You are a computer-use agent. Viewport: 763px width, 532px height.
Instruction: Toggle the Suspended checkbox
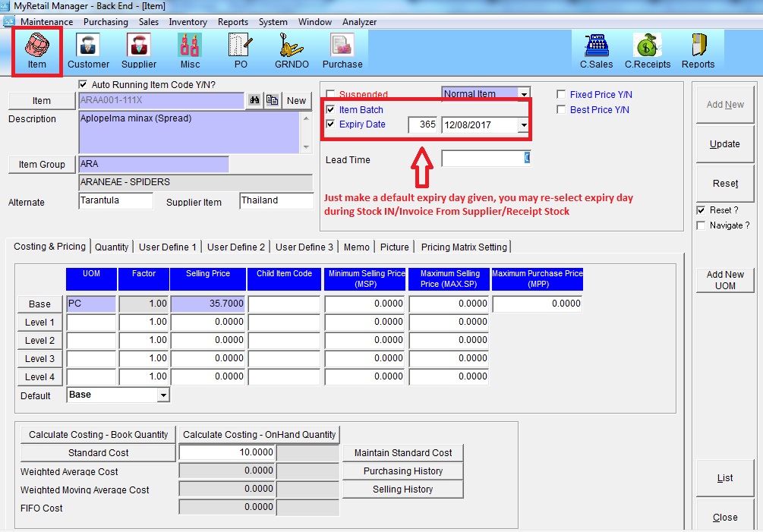coord(330,95)
